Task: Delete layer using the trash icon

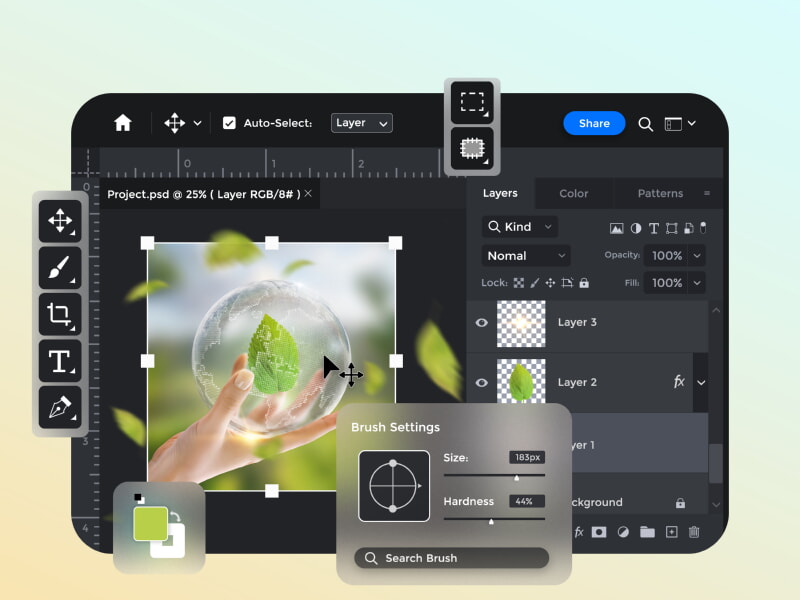Action: point(694,532)
